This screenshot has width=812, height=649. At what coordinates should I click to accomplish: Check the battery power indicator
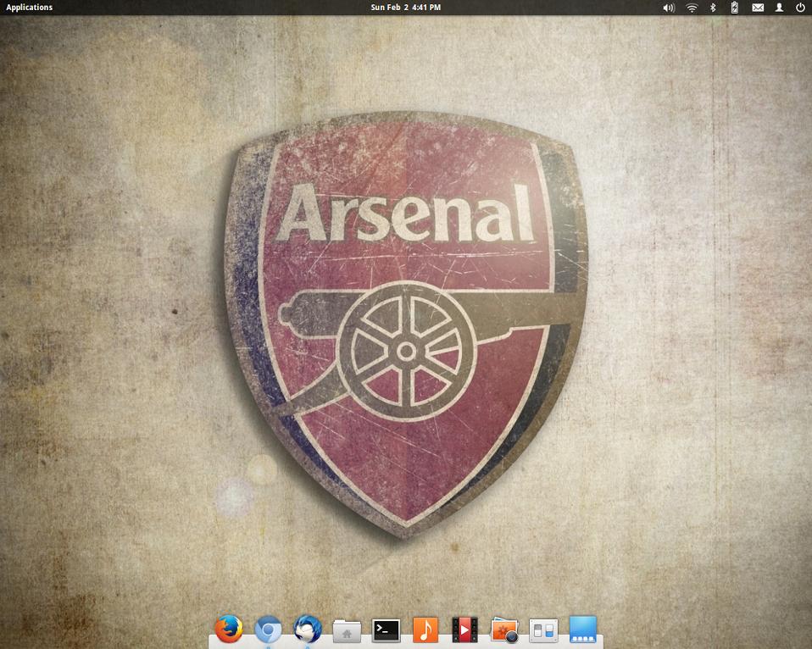click(734, 8)
